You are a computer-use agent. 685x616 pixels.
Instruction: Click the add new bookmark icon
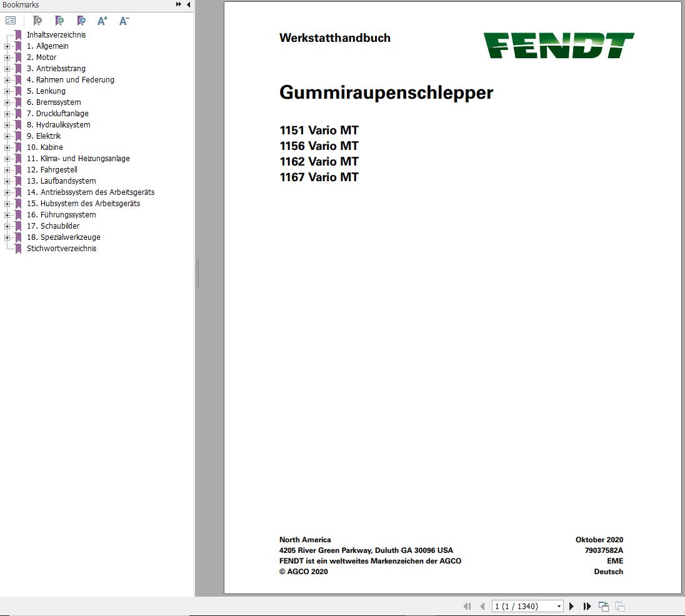pyautogui.click(x=59, y=21)
